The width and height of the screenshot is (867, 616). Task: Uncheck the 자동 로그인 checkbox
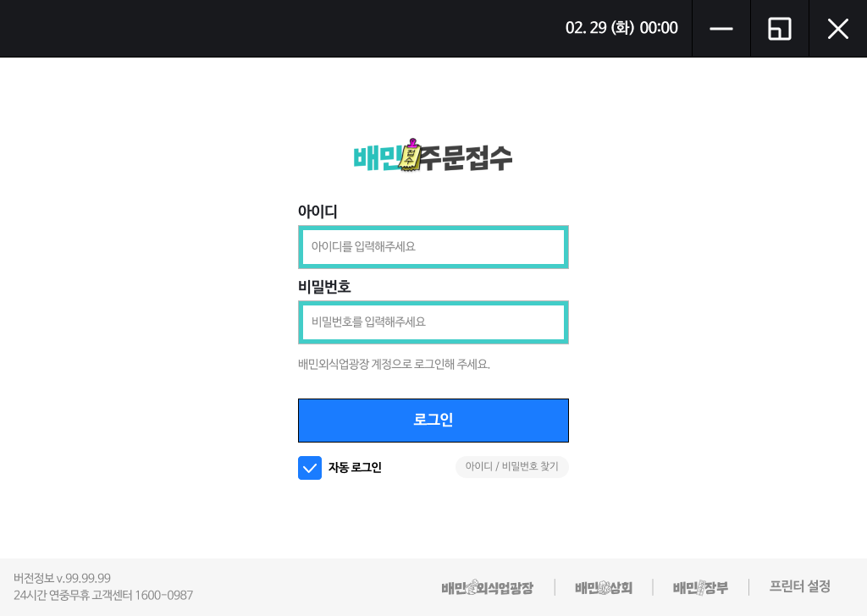310,468
